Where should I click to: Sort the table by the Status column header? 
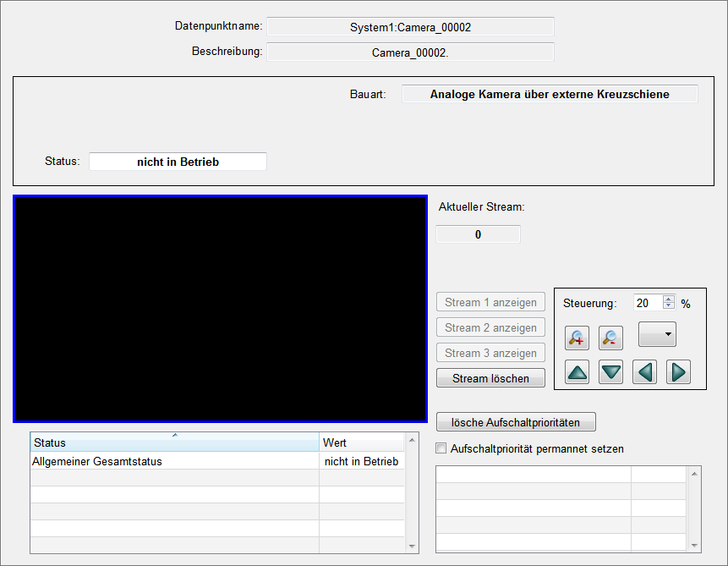coord(174,442)
